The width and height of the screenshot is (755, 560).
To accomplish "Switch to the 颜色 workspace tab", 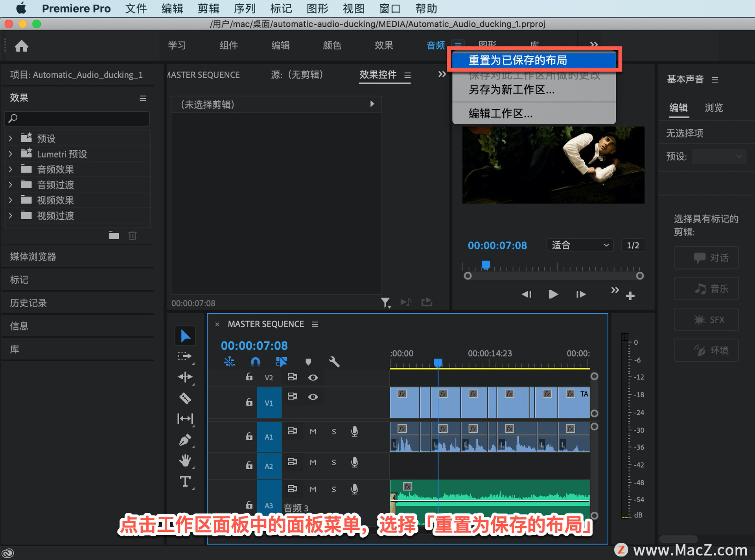I will coord(332,46).
